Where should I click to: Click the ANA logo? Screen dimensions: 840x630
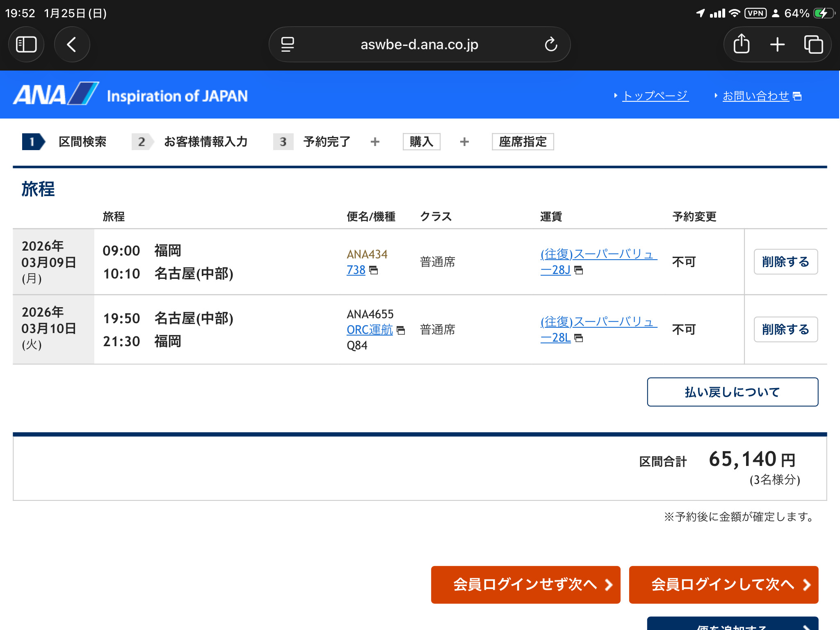(56, 94)
